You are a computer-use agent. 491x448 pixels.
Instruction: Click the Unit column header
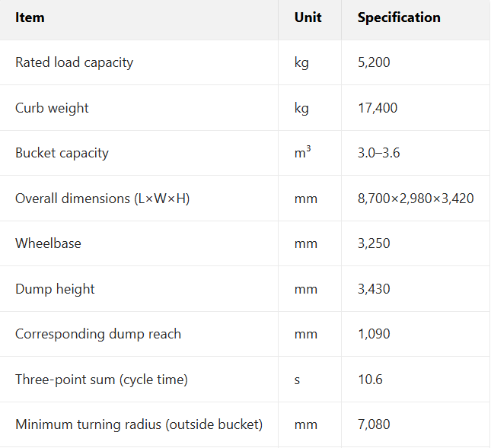(308, 17)
